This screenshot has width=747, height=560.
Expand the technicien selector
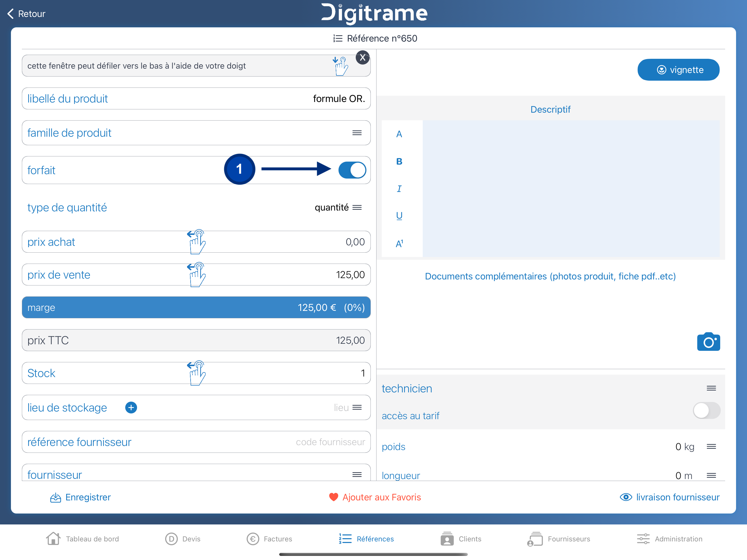(711, 389)
